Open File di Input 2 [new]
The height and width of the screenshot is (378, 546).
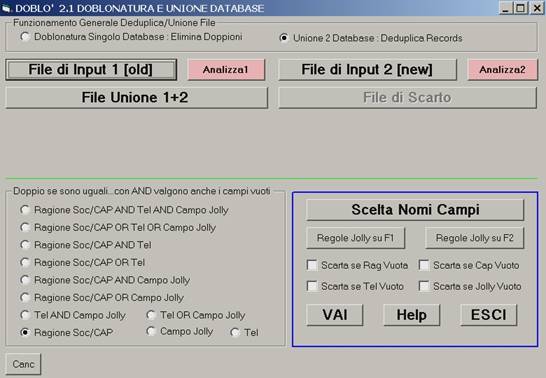(x=367, y=70)
